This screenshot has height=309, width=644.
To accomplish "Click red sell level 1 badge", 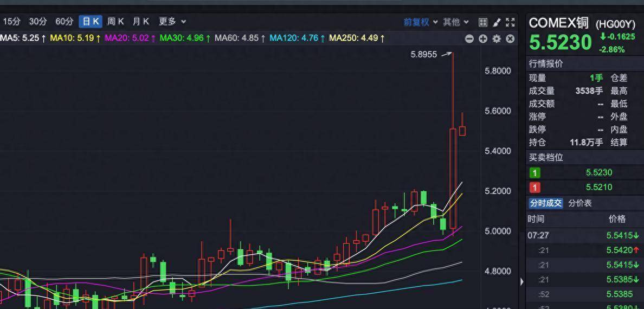I will click(534, 188).
